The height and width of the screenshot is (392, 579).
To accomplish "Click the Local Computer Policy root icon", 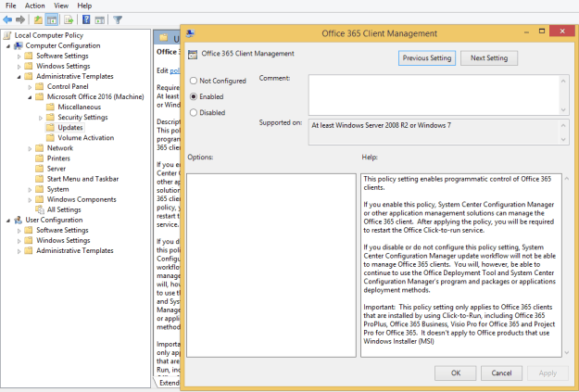I will [x=7, y=35].
